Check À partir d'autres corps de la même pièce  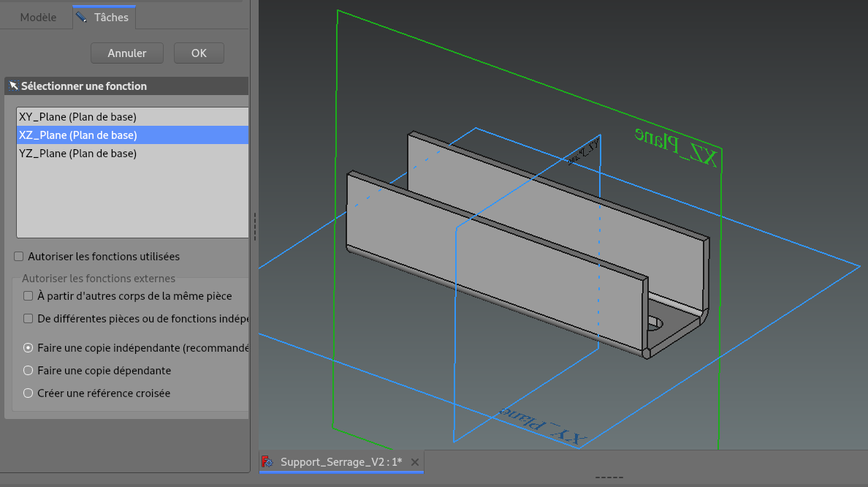click(x=28, y=296)
